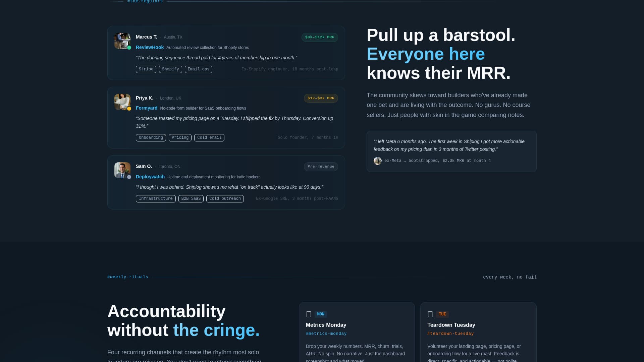Click 'Automated review collection for Shopify stores' text
Viewport: 644px width, 362px height.
coord(208,48)
